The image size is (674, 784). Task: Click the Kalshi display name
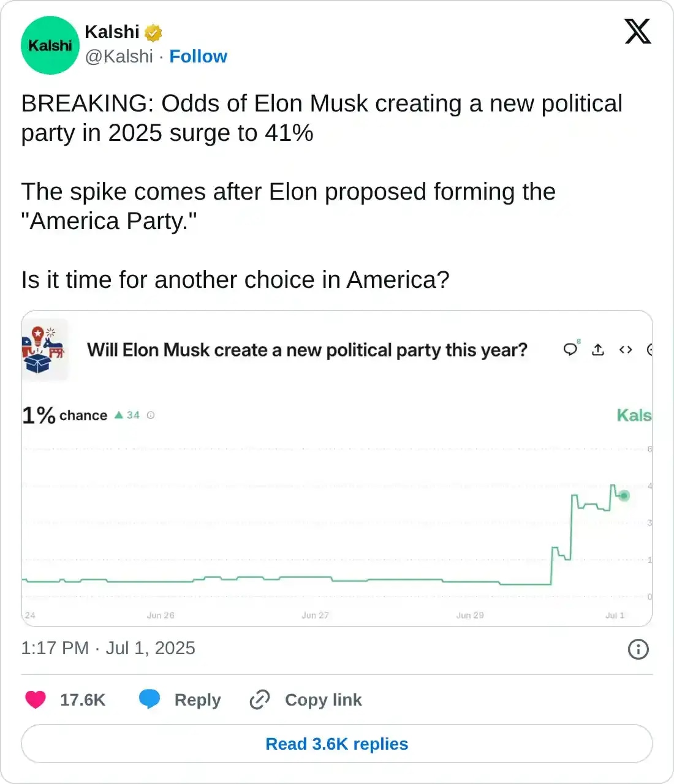112,32
